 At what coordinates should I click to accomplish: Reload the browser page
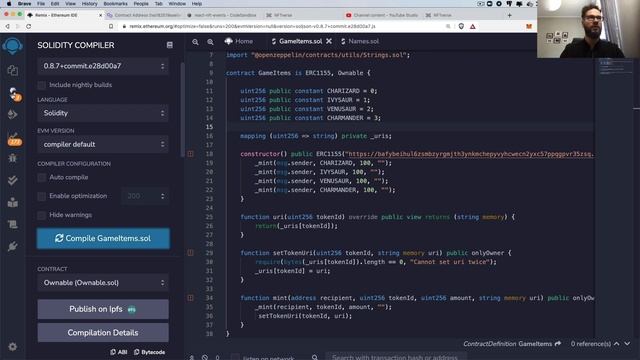coord(29,26)
